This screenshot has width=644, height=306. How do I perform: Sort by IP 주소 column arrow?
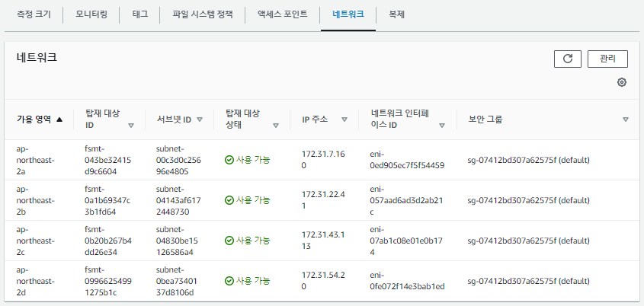point(344,120)
